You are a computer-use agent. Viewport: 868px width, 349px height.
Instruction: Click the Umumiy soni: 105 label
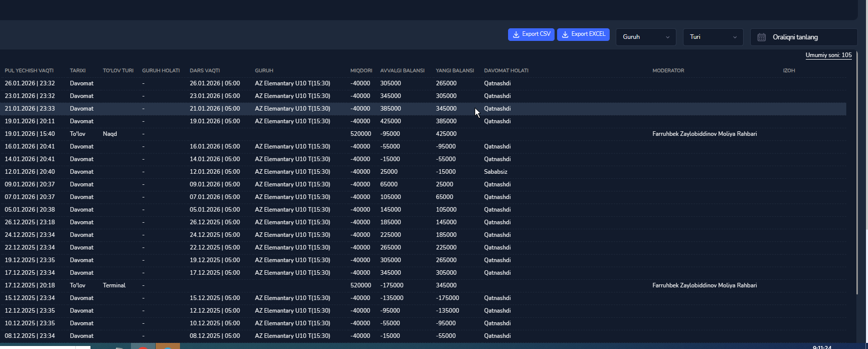click(x=829, y=55)
